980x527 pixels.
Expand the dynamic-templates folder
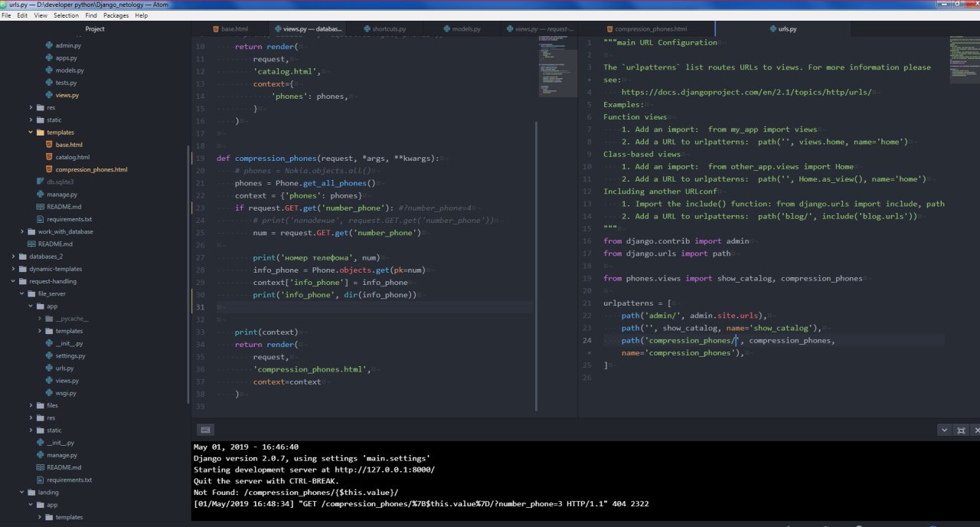[x=13, y=269]
